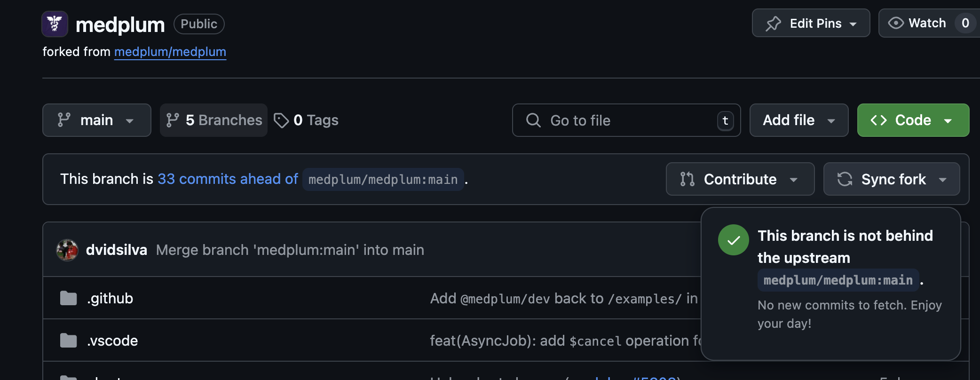Image resolution: width=980 pixels, height=380 pixels.
Task: Click the .github folder icon
Action: [x=69, y=298]
